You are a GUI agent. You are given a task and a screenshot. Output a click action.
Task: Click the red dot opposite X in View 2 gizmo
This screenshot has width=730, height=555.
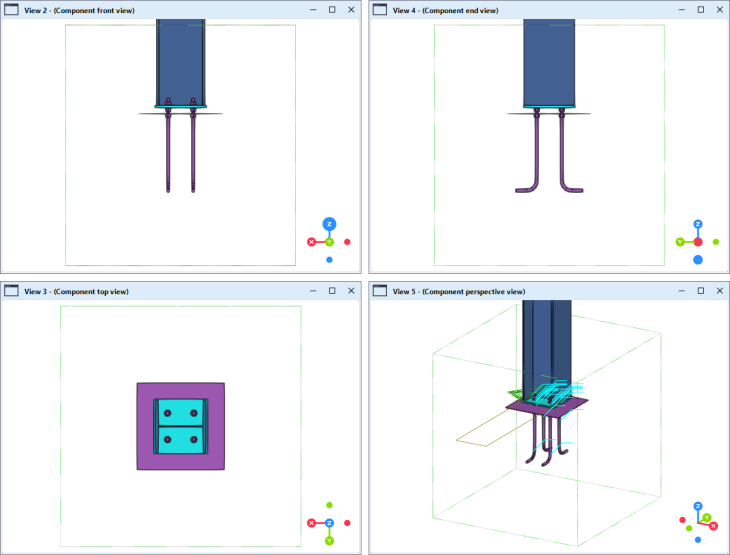347,242
